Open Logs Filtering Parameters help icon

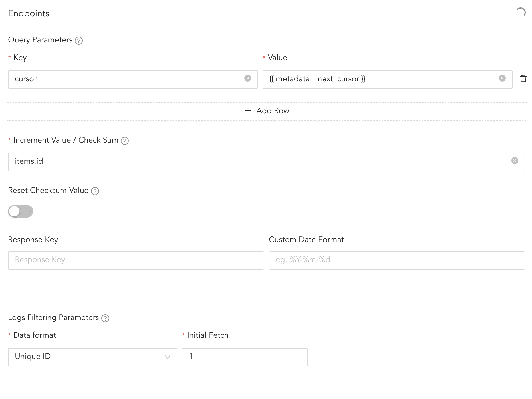pos(105,318)
